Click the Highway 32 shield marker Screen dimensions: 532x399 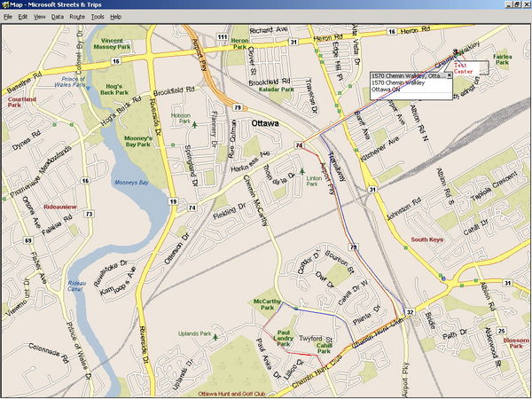pos(410,313)
